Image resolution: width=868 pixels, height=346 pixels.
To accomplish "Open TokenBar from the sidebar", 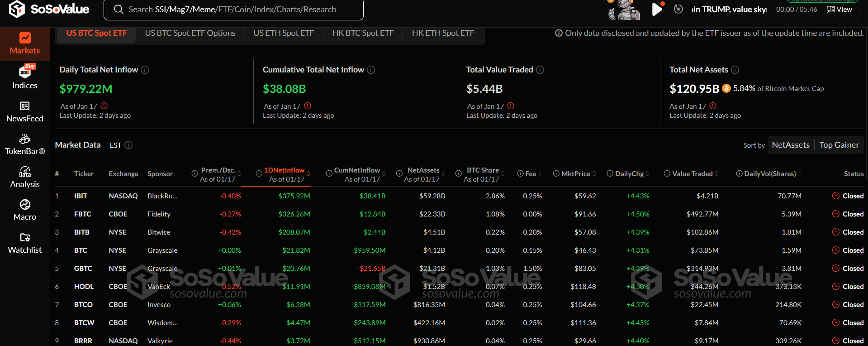I will pyautogui.click(x=25, y=144).
